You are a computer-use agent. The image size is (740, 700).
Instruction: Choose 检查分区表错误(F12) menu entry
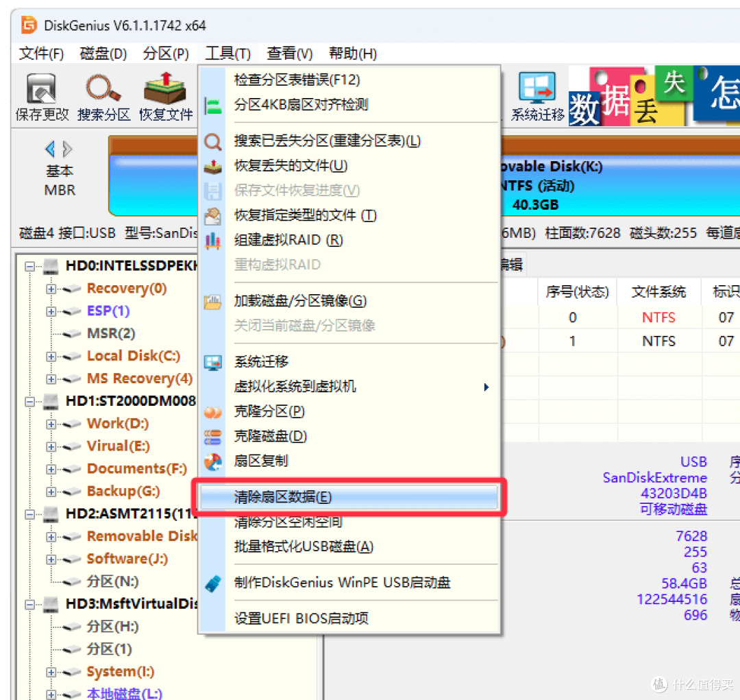point(349,80)
